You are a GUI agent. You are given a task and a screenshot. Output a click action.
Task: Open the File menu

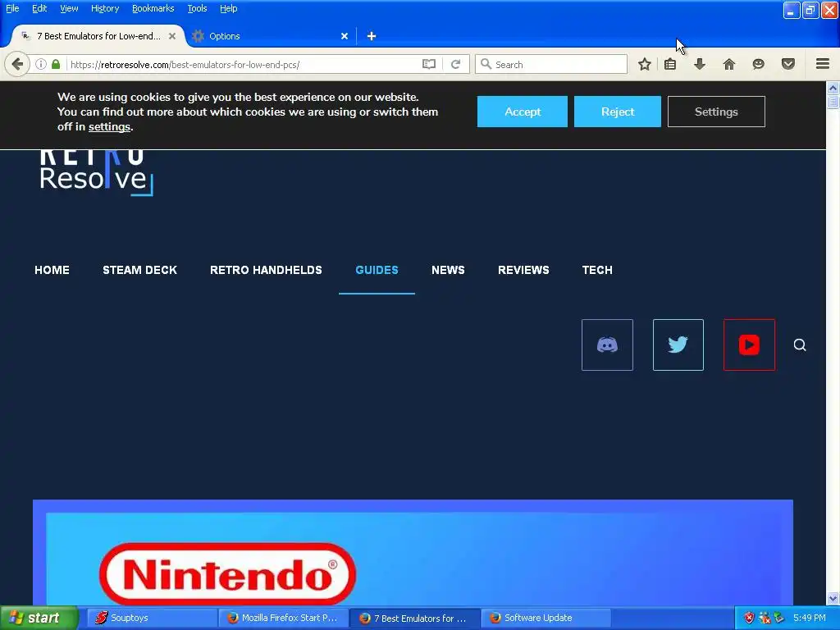[x=12, y=8]
